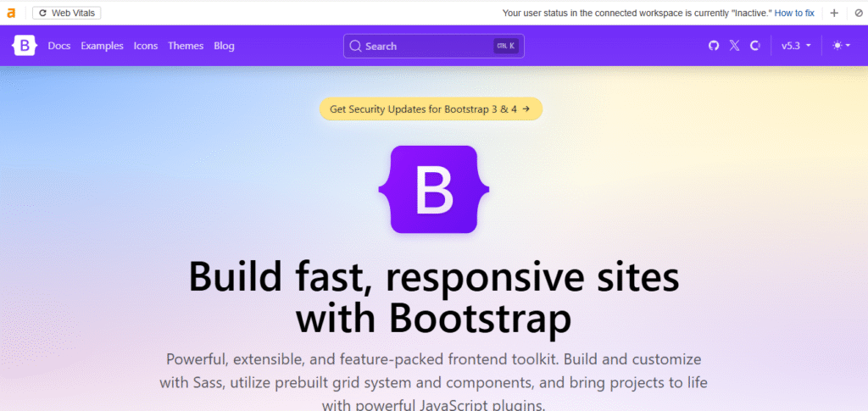The width and height of the screenshot is (868, 411).
Task: Click the 'Inactive' user status message
Action: (637, 13)
